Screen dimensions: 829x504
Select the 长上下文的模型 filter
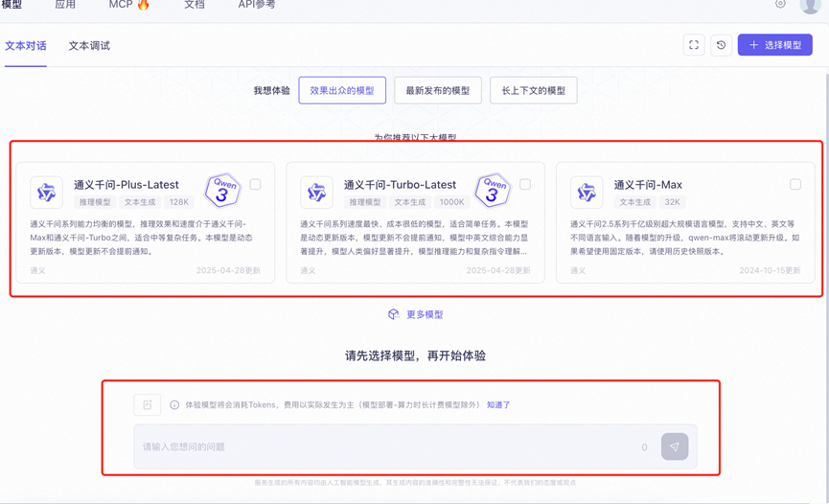coord(534,90)
